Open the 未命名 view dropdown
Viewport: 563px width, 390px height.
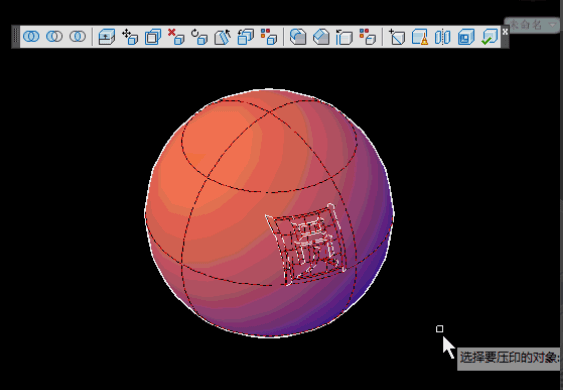tap(532, 25)
